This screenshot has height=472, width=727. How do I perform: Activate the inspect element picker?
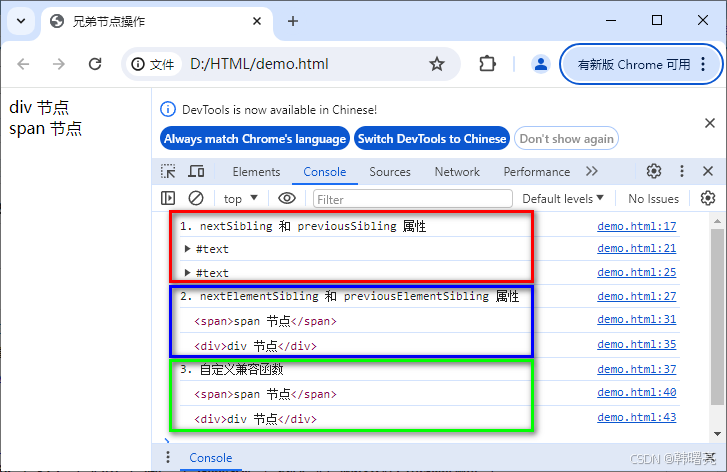tap(168, 171)
